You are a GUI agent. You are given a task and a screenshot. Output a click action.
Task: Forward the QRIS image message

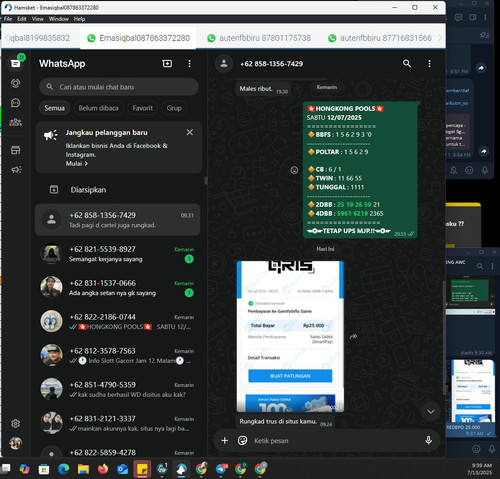354,336
